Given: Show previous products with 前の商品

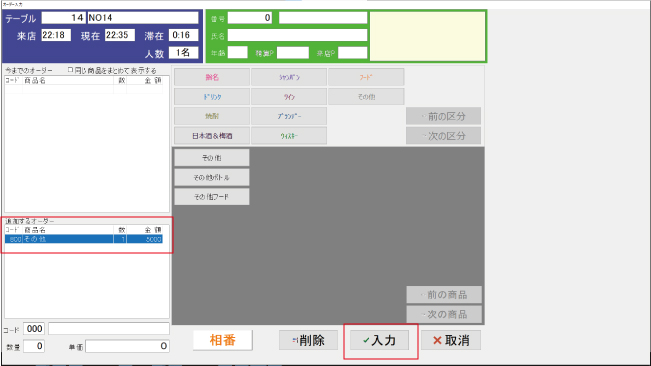Looking at the screenshot, I should coord(444,295).
